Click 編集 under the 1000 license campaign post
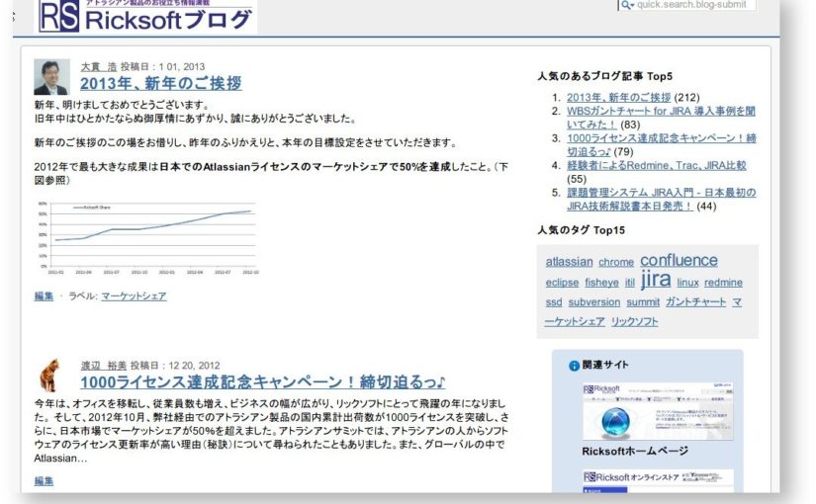 pyautogui.click(x=44, y=481)
